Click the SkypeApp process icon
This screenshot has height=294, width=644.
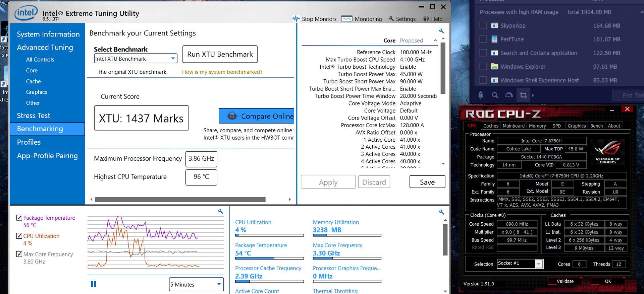tap(494, 25)
